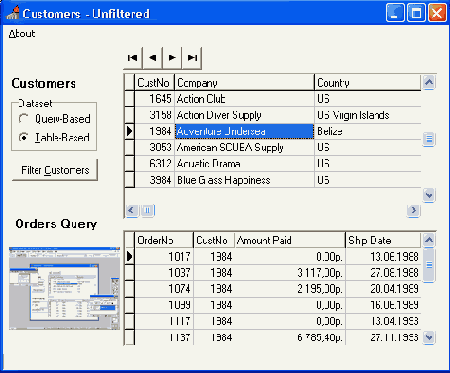Click customers grid scroll up arrow
The image size is (450, 373).
click(429, 82)
